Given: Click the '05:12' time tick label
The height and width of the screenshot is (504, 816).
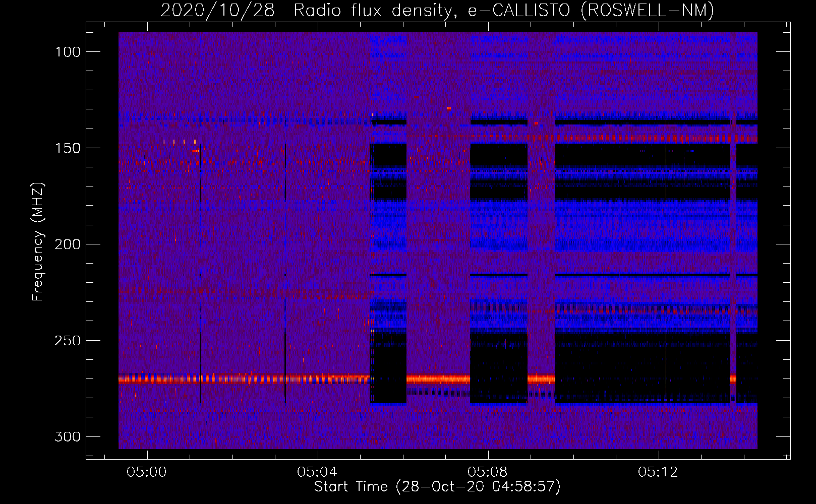Looking at the screenshot, I should (x=658, y=472).
